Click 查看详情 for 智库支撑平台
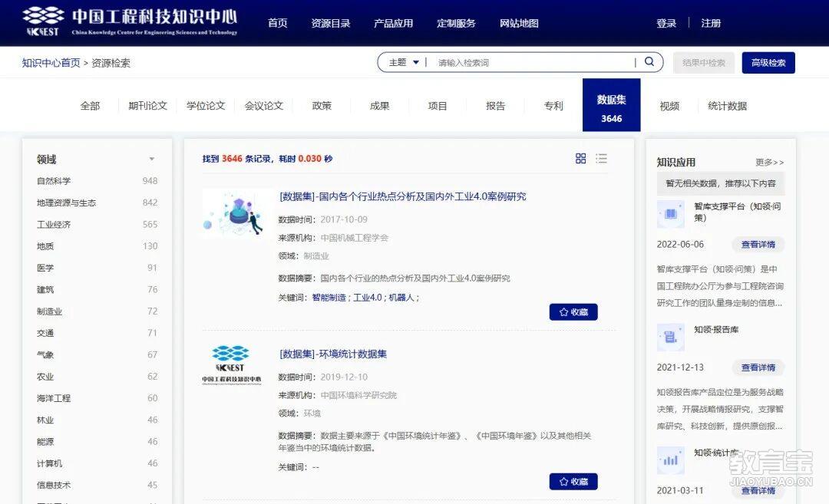 point(758,244)
